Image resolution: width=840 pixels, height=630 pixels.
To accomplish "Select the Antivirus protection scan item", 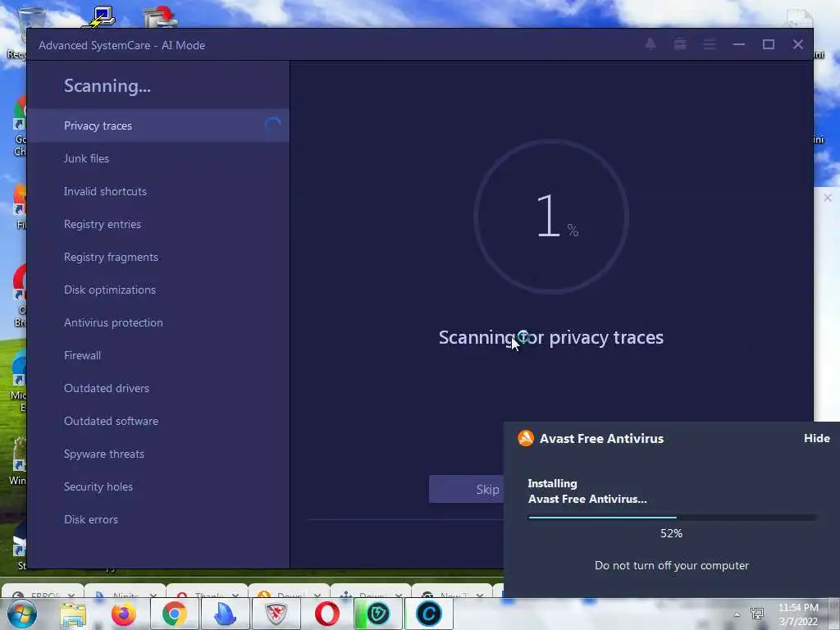I will (158, 322).
